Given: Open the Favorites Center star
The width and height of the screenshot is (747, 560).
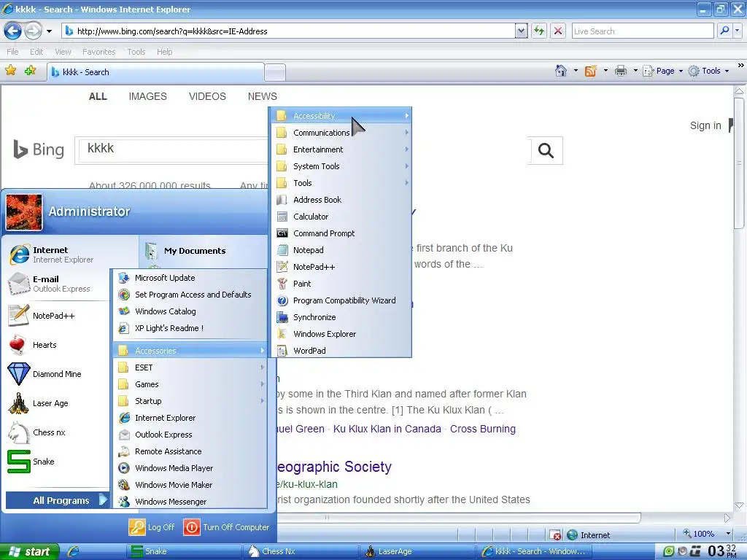Looking at the screenshot, I should pyautogui.click(x=10, y=71).
